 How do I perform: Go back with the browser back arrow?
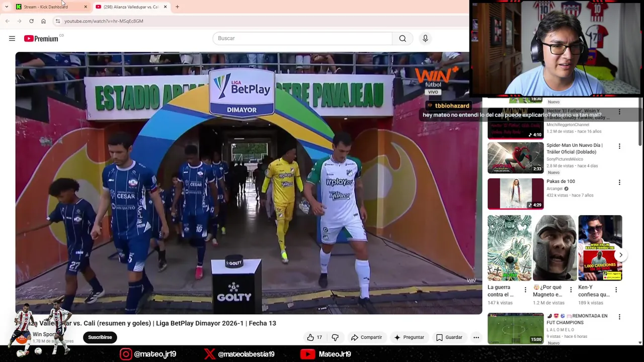pyautogui.click(x=7, y=21)
